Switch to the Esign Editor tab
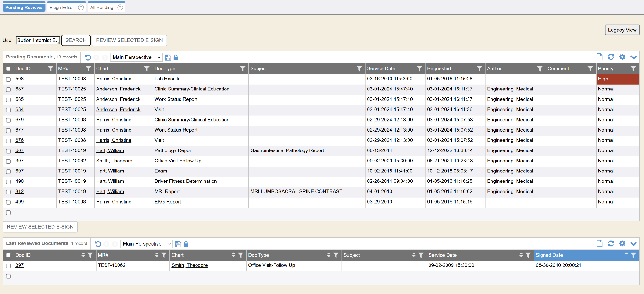Viewport: 644px width, 294px height. point(62,8)
